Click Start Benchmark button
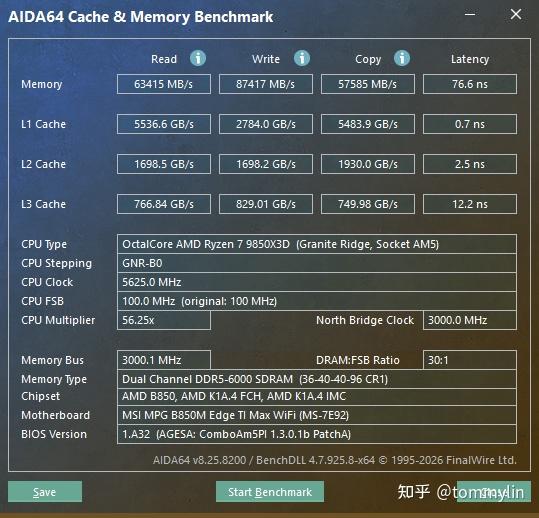This screenshot has height=518, width=539. (270, 492)
